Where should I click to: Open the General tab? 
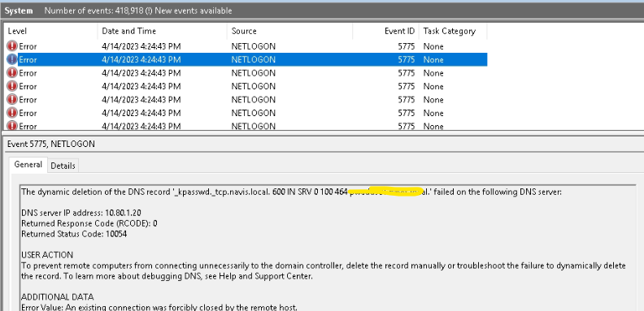point(28,165)
